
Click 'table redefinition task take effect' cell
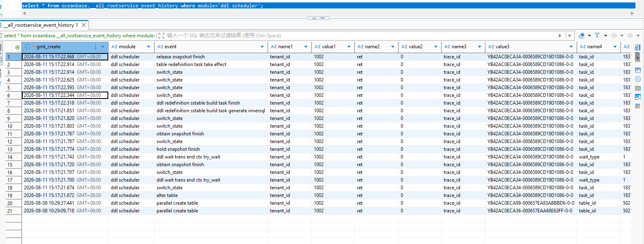(x=211, y=65)
